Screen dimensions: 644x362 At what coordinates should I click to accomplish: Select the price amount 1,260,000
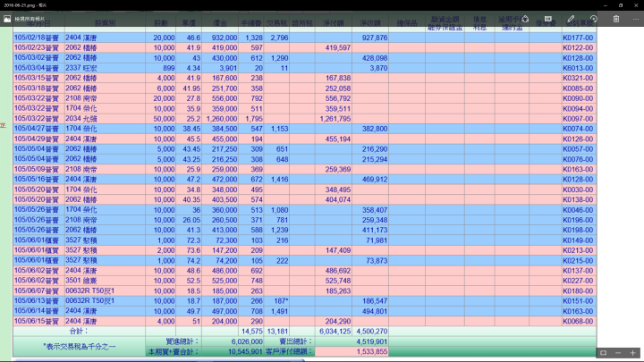222,119
